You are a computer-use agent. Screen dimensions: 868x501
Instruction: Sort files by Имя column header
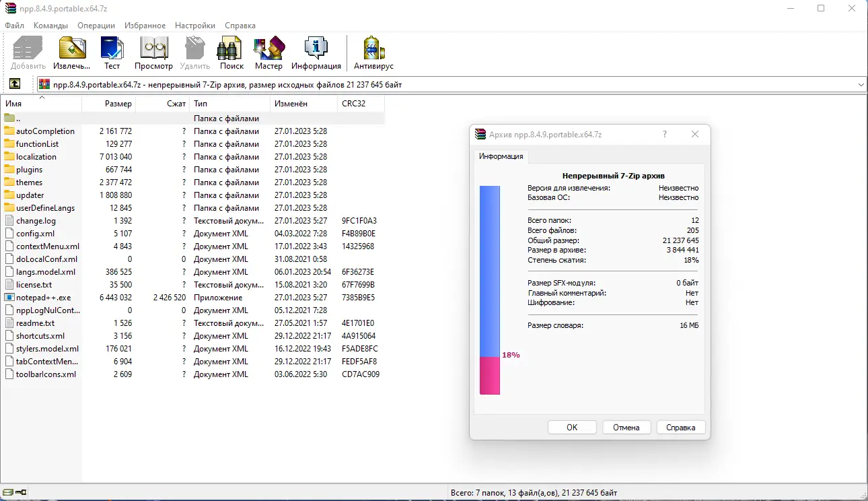tap(42, 104)
